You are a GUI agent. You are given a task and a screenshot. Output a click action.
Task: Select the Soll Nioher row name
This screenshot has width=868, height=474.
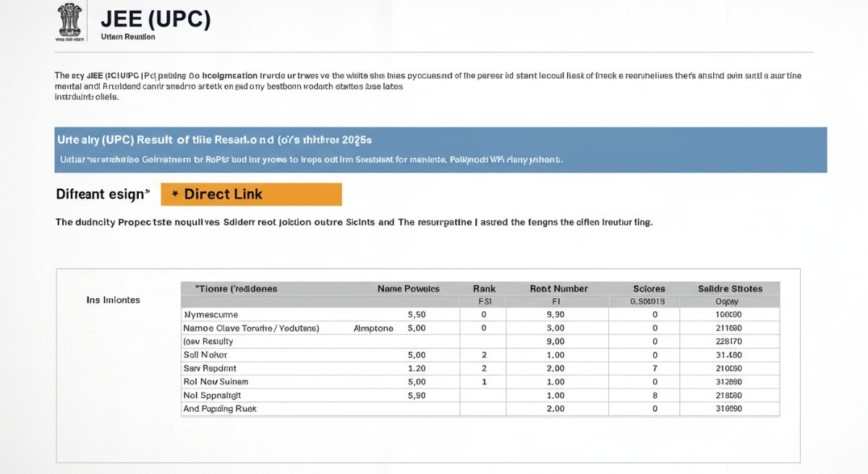(205, 355)
